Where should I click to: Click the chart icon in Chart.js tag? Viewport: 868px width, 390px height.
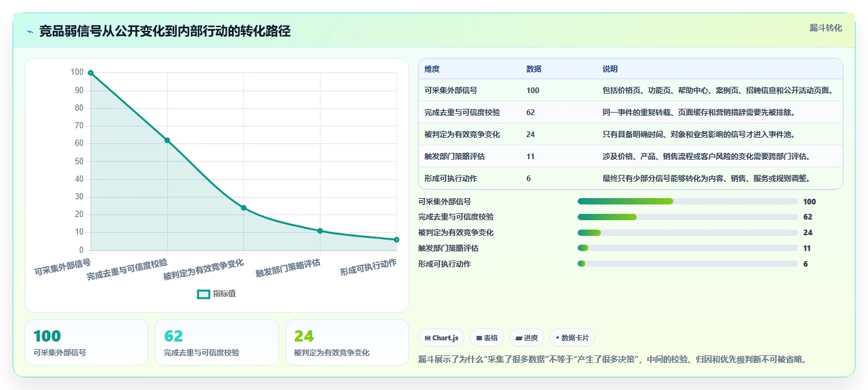(x=427, y=338)
